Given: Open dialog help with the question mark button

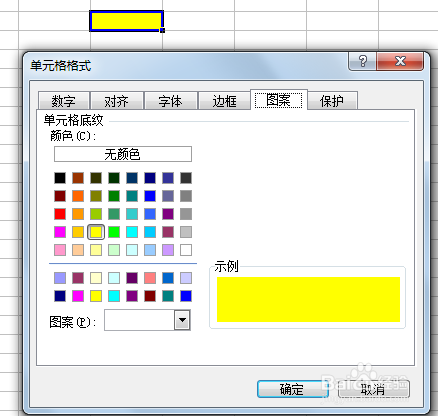Looking at the screenshot, I should click(x=363, y=61).
